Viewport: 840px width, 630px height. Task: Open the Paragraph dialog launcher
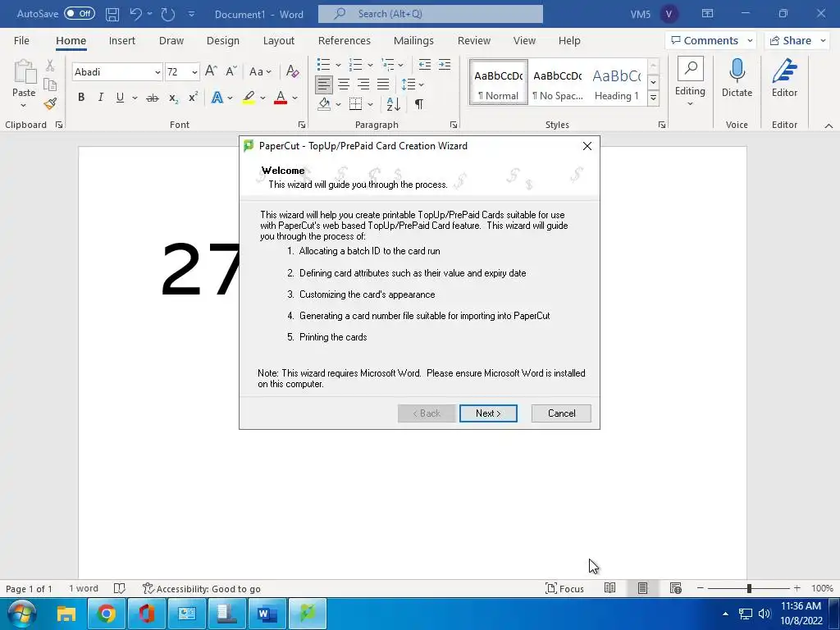click(x=454, y=125)
